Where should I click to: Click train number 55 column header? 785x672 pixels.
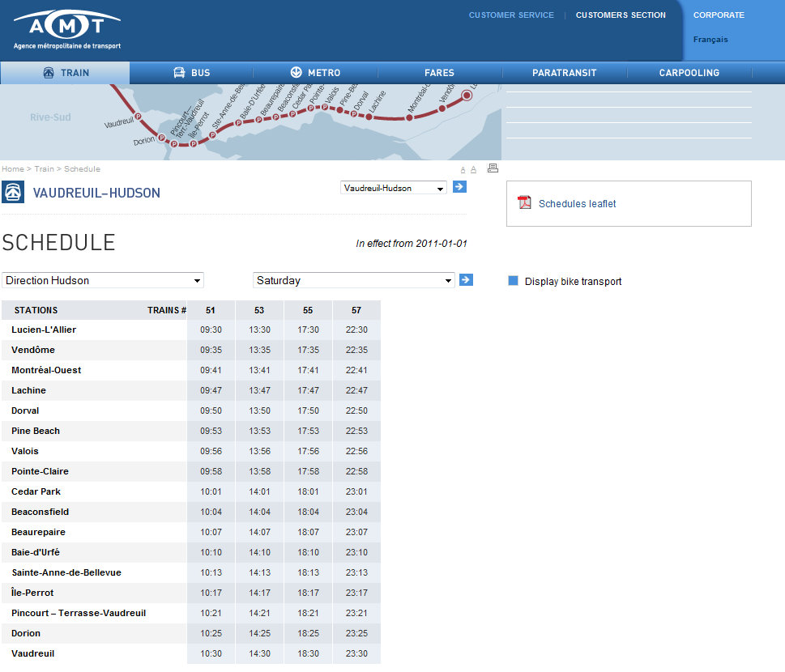(308, 310)
